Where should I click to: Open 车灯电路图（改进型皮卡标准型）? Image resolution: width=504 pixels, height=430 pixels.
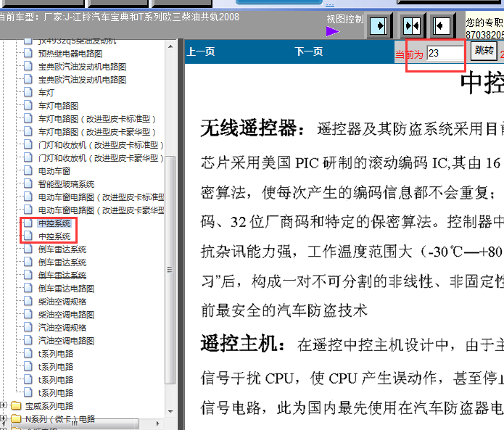tap(97, 119)
